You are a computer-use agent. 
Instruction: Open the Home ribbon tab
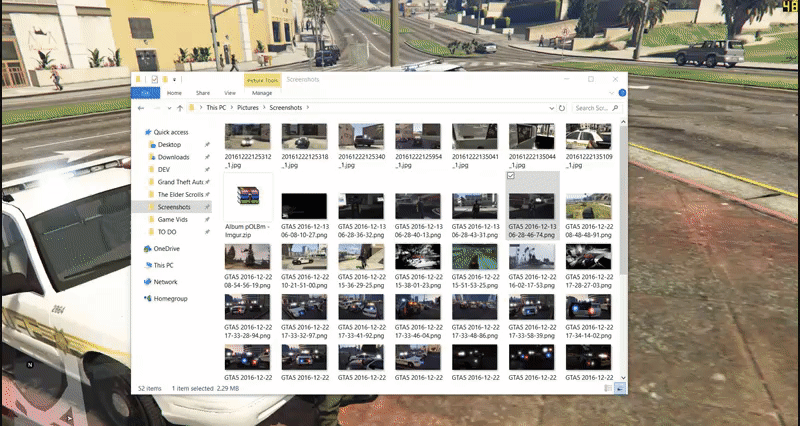tap(174, 93)
